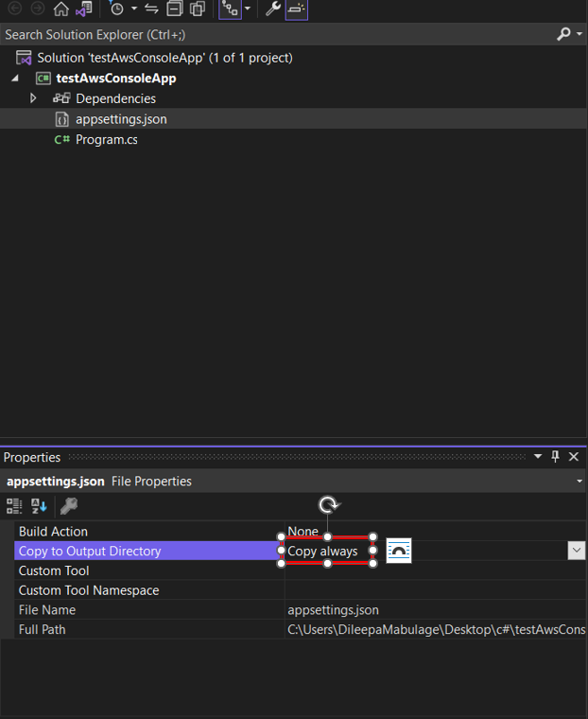The height and width of the screenshot is (719, 588).
Task: Toggle Preview Selected Items button
Action: click(x=297, y=9)
